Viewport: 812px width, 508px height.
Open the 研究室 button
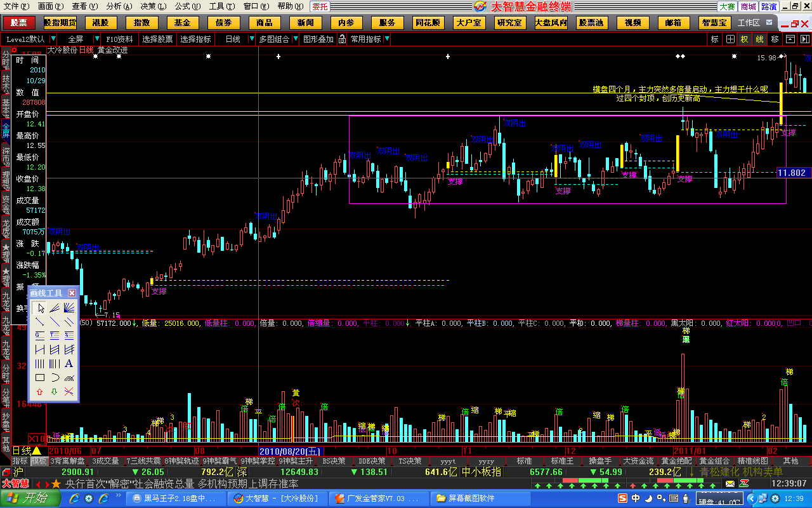tap(510, 23)
